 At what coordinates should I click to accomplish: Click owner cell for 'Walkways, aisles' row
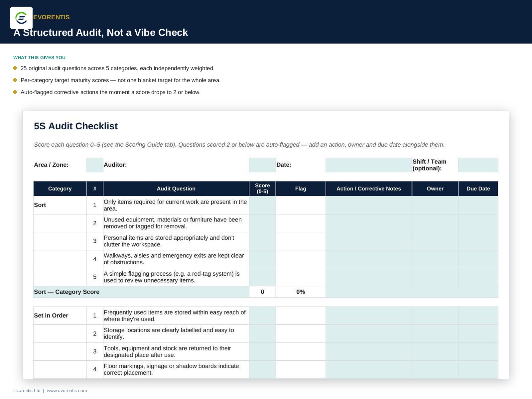(435, 259)
